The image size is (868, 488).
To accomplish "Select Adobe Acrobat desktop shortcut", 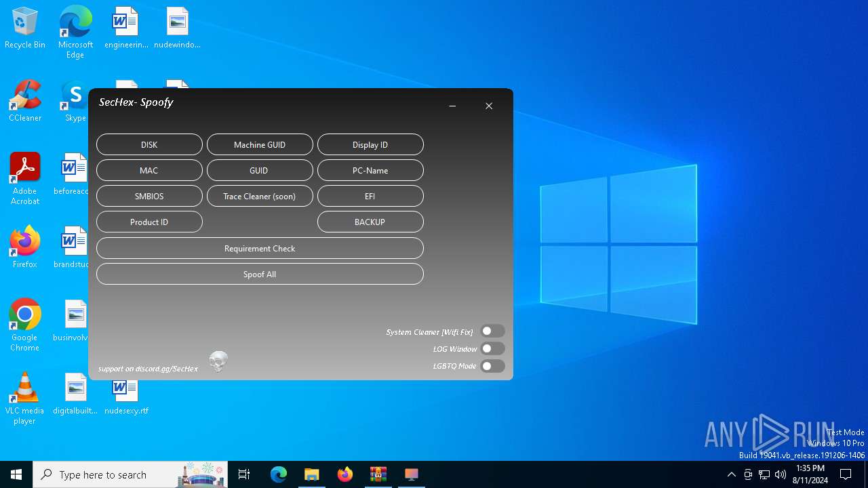I will 25,179.
